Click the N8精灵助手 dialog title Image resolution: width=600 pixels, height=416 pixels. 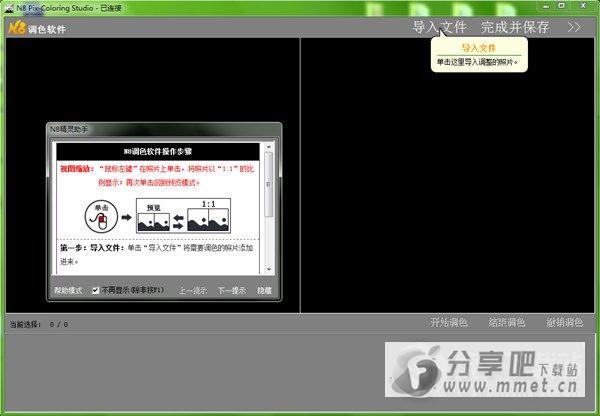pos(69,129)
